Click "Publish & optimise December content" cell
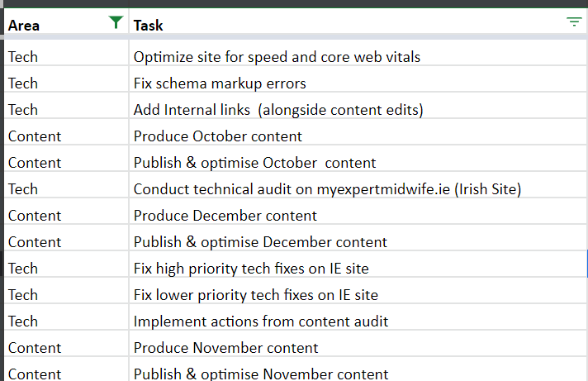This screenshot has height=381, width=588. click(260, 242)
